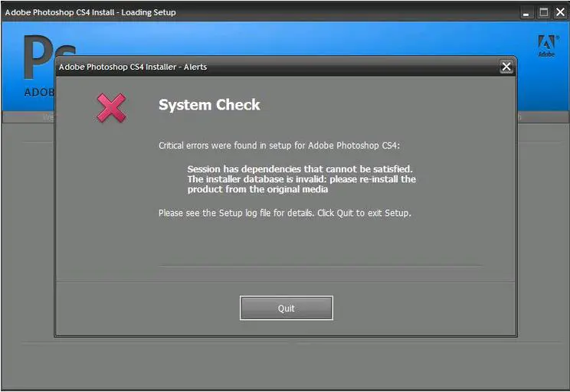Minimize the Photoshop CS4 Install window
This screenshot has width=570, height=392.
click(x=526, y=13)
